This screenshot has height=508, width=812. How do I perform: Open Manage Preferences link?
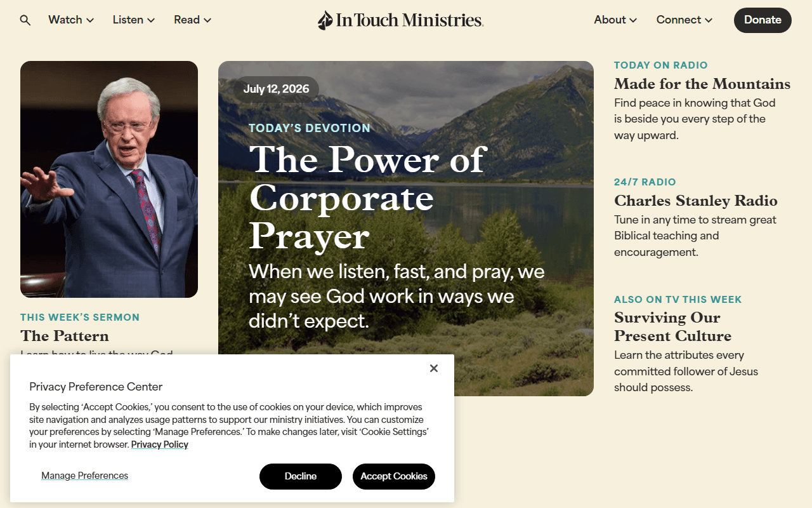(x=85, y=476)
